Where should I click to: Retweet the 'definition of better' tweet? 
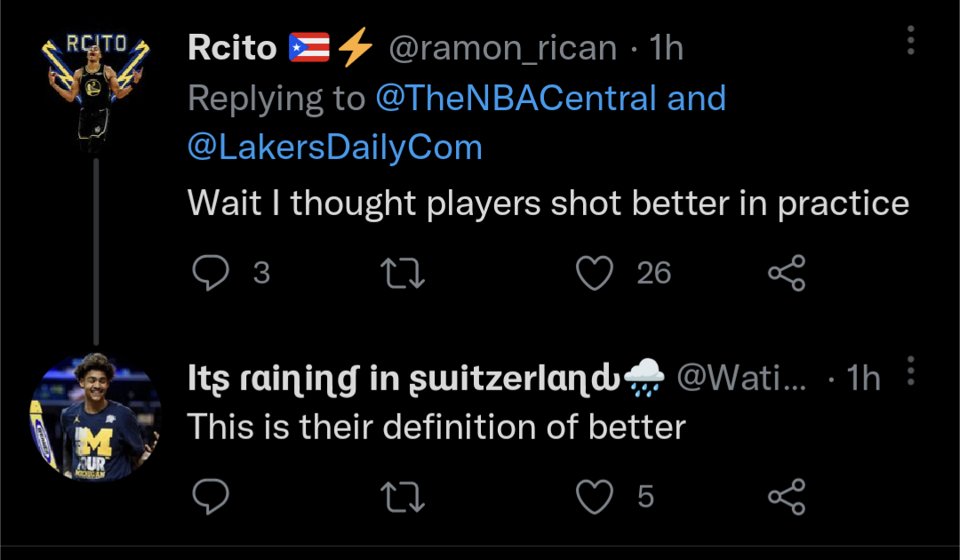pyautogui.click(x=403, y=496)
